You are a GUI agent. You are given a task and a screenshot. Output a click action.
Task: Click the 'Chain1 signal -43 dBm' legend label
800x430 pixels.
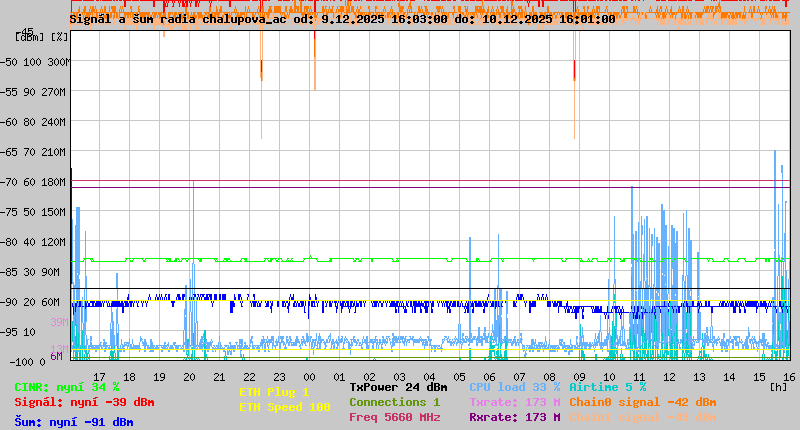click(x=642, y=417)
